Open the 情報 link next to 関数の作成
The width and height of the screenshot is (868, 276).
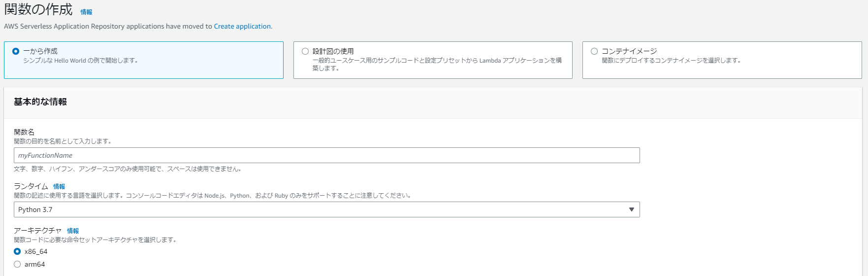pyautogui.click(x=86, y=12)
